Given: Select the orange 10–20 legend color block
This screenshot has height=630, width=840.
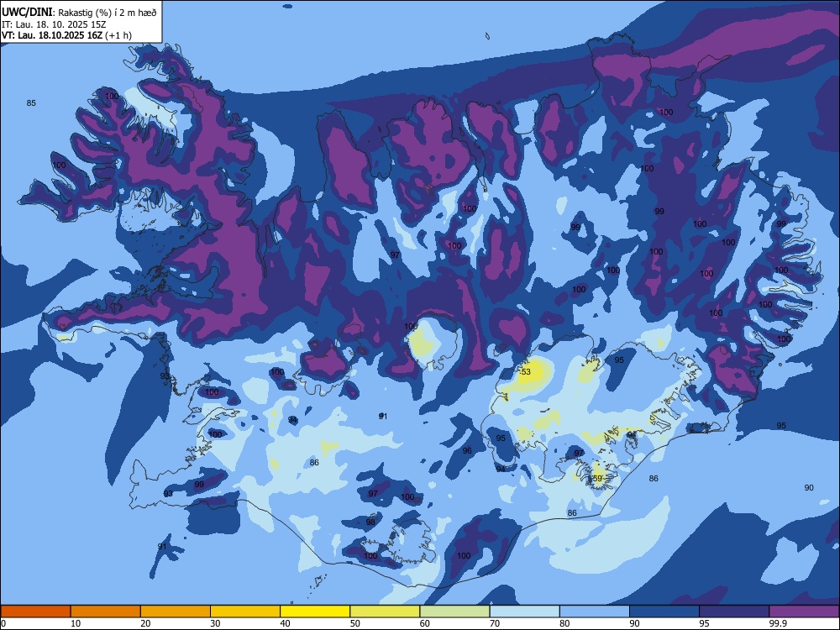Looking at the screenshot, I should pos(106,612).
